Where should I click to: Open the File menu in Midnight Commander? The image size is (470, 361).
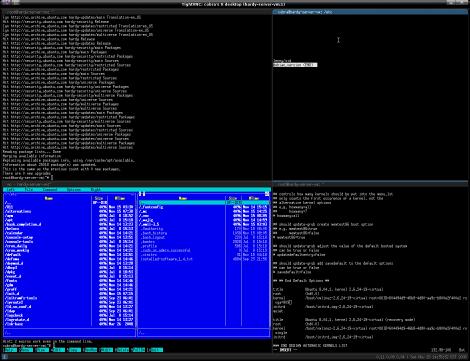tap(29, 189)
